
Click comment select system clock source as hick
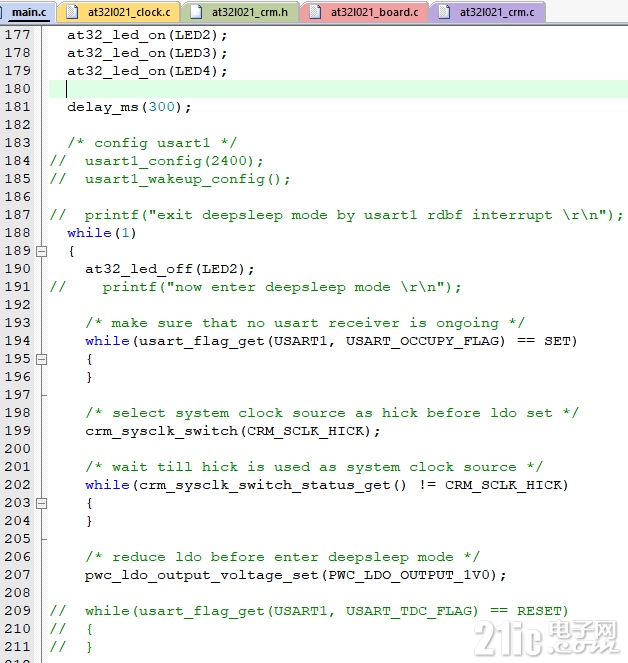(332, 413)
